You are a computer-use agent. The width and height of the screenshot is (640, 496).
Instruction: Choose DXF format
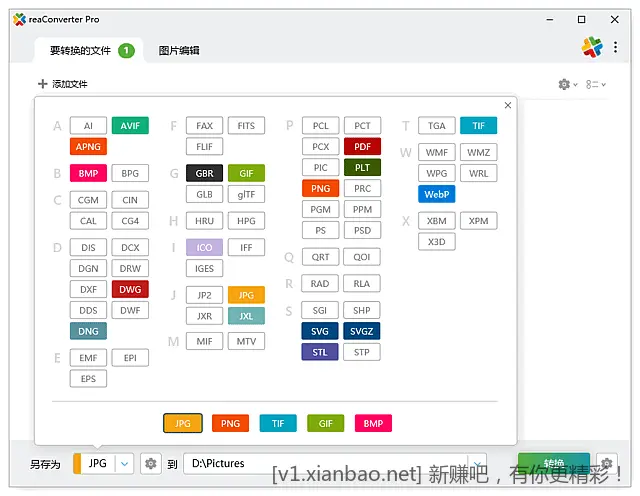88,289
